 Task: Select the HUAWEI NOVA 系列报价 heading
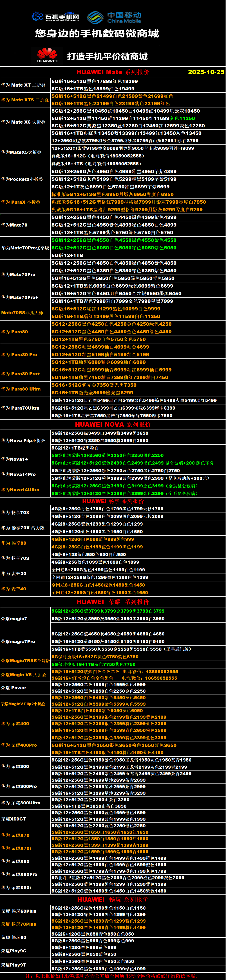pyautogui.click(x=113, y=424)
